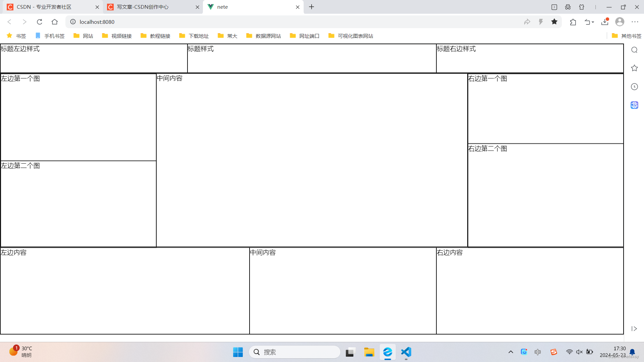This screenshot has width=644, height=362.
Task: Open the extensions puzzle icon
Action: [573, 22]
